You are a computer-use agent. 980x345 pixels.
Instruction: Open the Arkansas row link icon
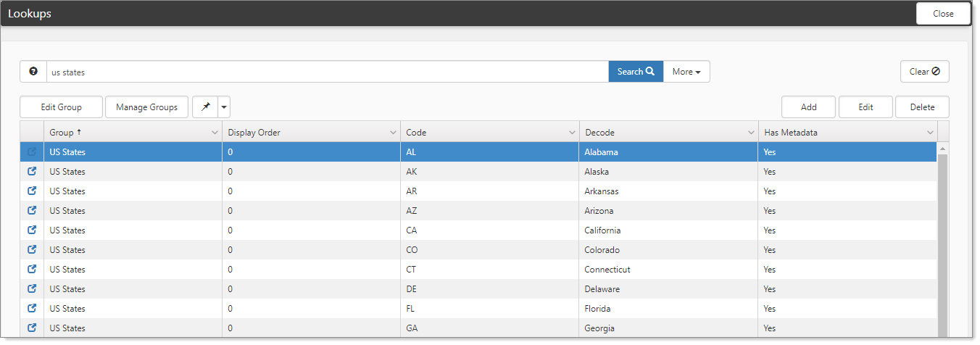click(32, 191)
